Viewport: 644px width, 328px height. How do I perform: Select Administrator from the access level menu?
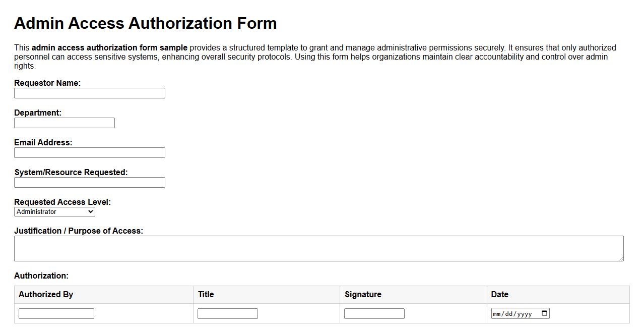(53, 211)
